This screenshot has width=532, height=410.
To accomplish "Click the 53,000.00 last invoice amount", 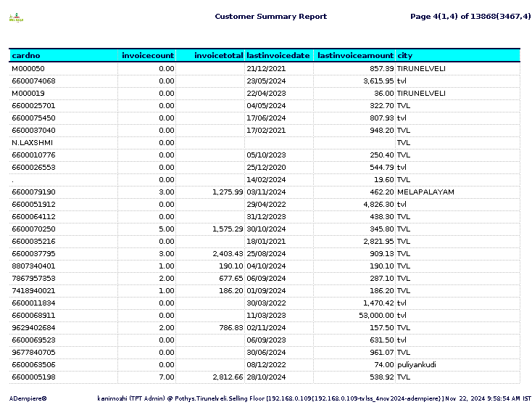I will (x=376, y=316).
